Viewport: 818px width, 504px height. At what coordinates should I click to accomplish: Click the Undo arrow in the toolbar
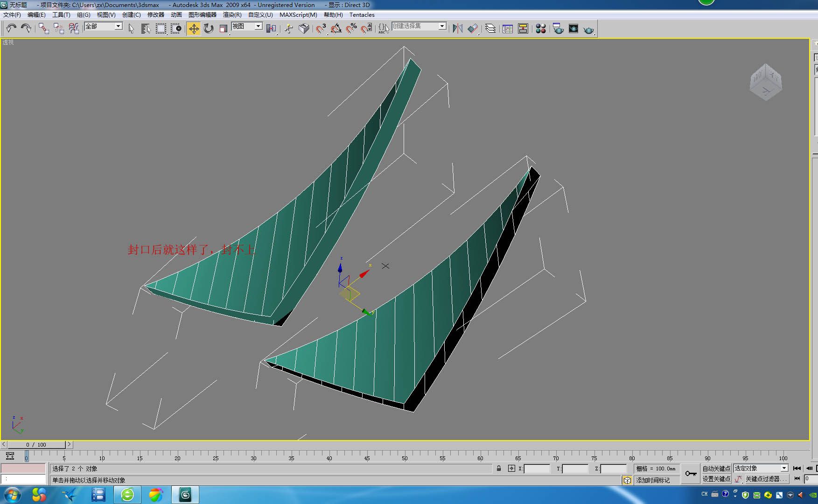(x=11, y=28)
